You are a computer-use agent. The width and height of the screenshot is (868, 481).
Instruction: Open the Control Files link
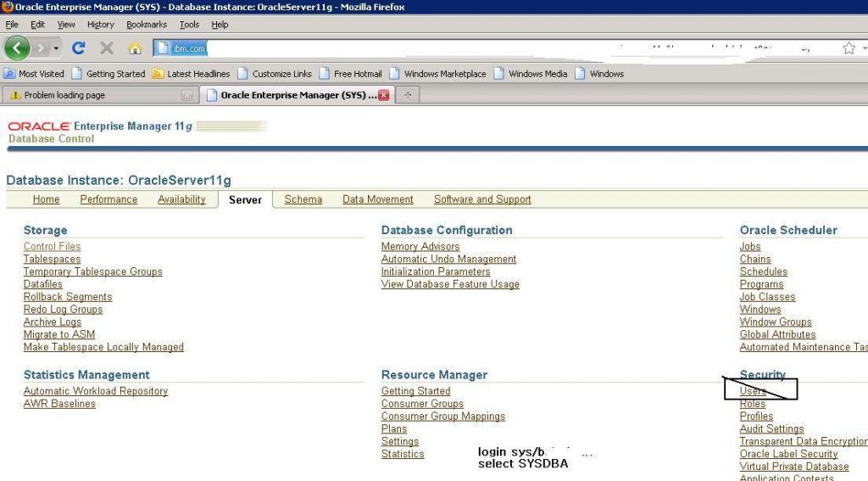pos(52,247)
